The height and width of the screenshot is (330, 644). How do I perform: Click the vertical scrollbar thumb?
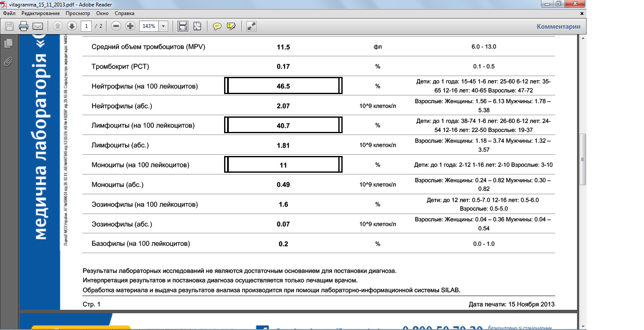583,159
